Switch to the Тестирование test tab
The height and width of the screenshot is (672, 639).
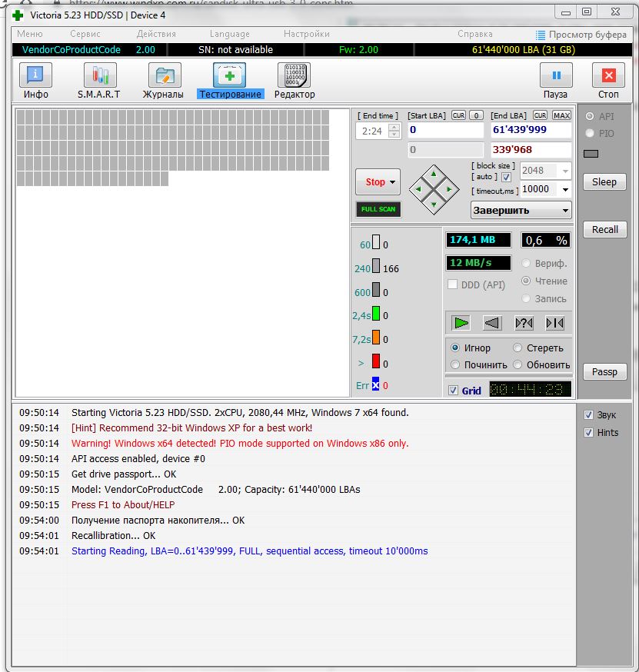tap(230, 82)
